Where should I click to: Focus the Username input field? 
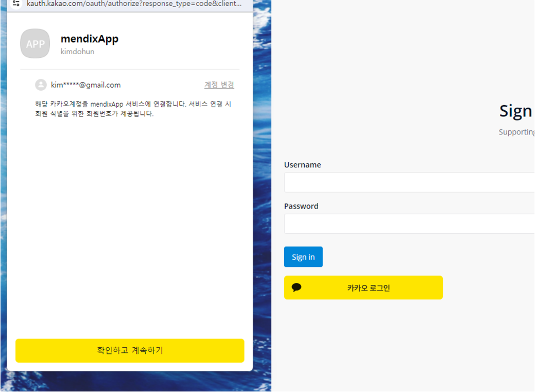409,182
